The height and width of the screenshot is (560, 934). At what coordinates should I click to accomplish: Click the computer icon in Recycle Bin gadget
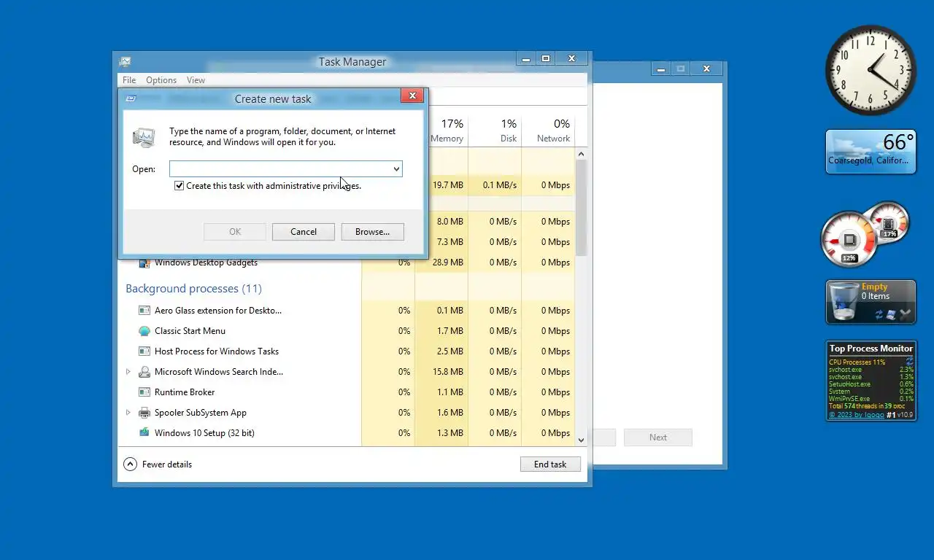click(892, 315)
